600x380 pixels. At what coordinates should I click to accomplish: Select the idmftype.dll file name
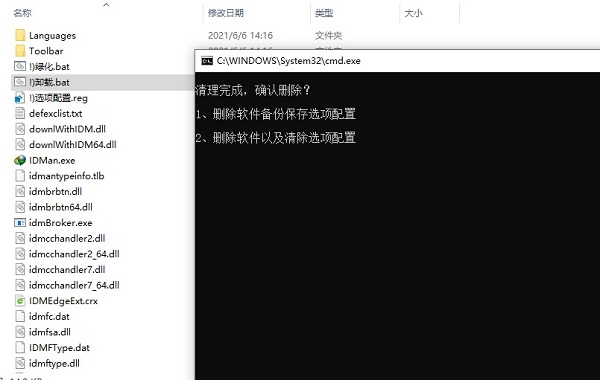click(54, 364)
